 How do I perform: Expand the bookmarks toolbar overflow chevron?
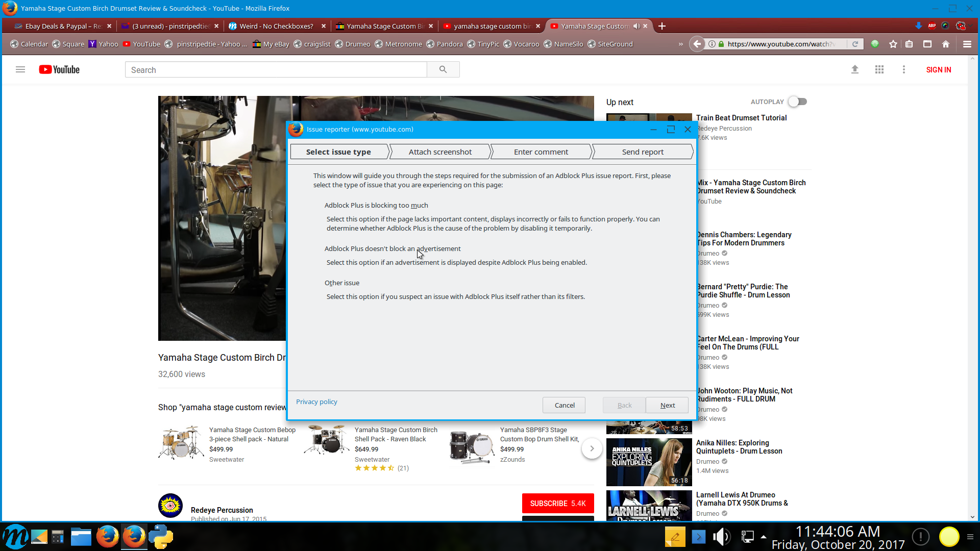[x=680, y=44]
